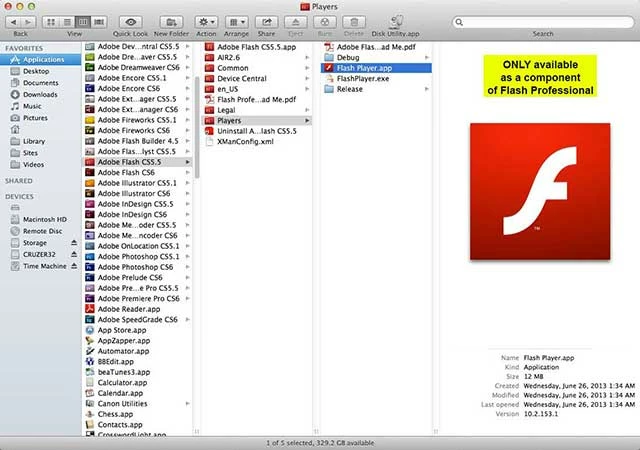Open Desktop in the sidebar

pyautogui.click(x=36, y=71)
